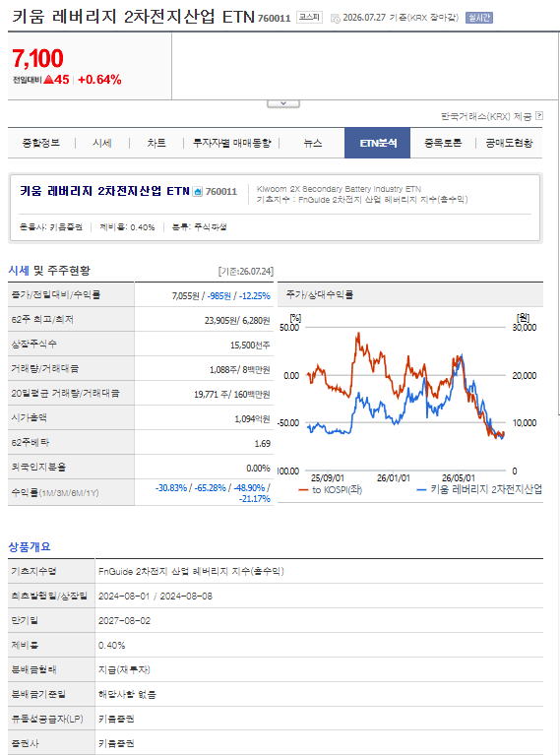Switch to 공매도현황 tab
This screenshot has width=560, height=755.
509,143
